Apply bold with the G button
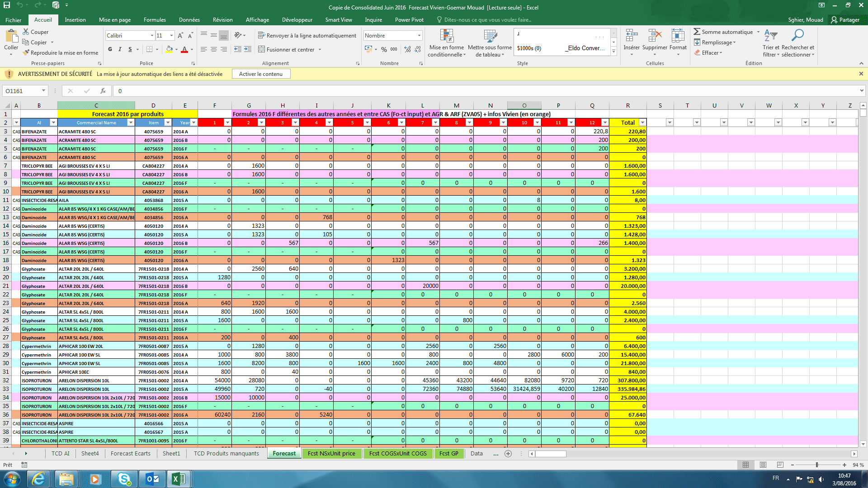This screenshot has width=868, height=488. point(110,49)
